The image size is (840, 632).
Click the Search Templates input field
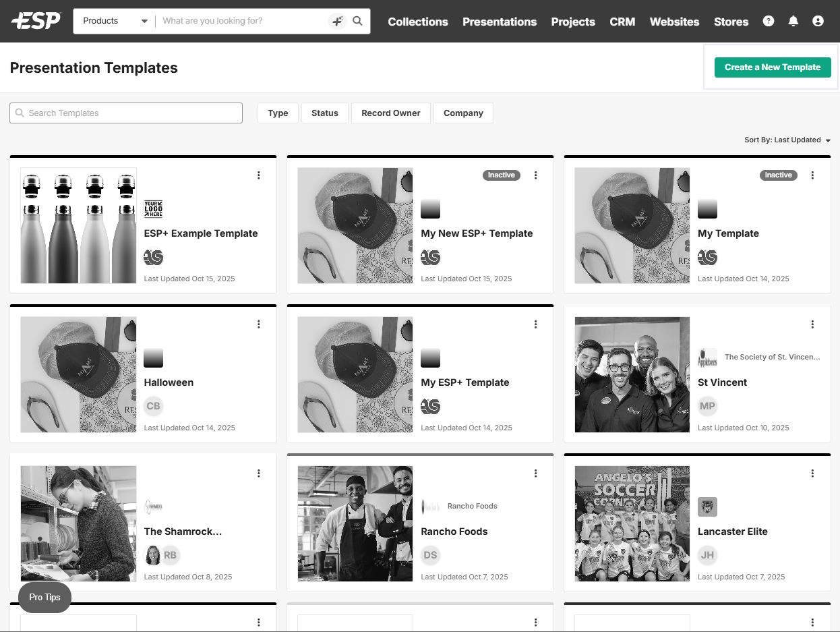126,113
